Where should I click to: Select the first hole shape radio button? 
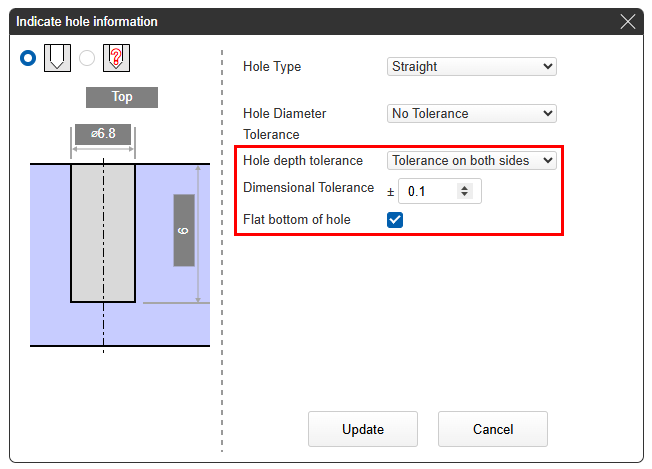28,58
